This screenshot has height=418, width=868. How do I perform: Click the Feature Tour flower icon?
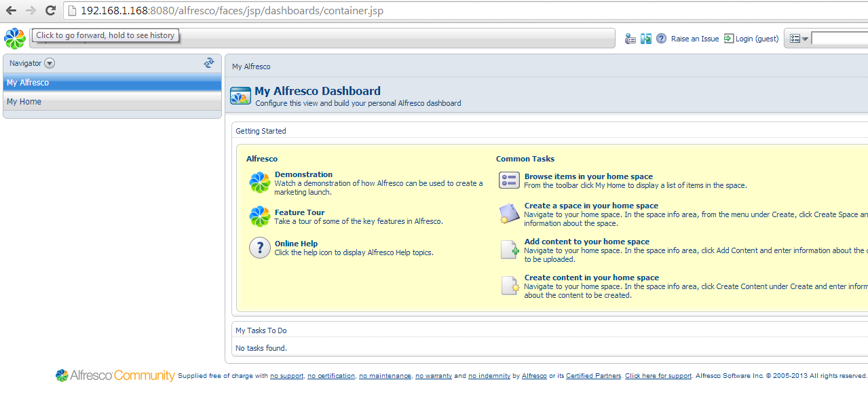point(260,216)
